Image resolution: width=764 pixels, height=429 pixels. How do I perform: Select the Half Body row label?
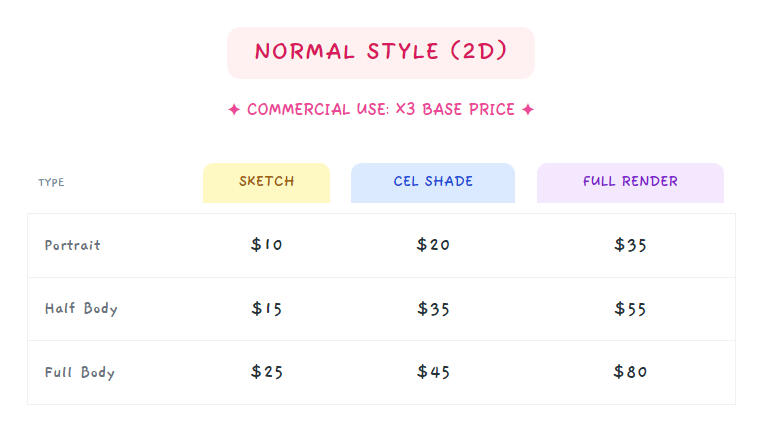pyautogui.click(x=81, y=309)
